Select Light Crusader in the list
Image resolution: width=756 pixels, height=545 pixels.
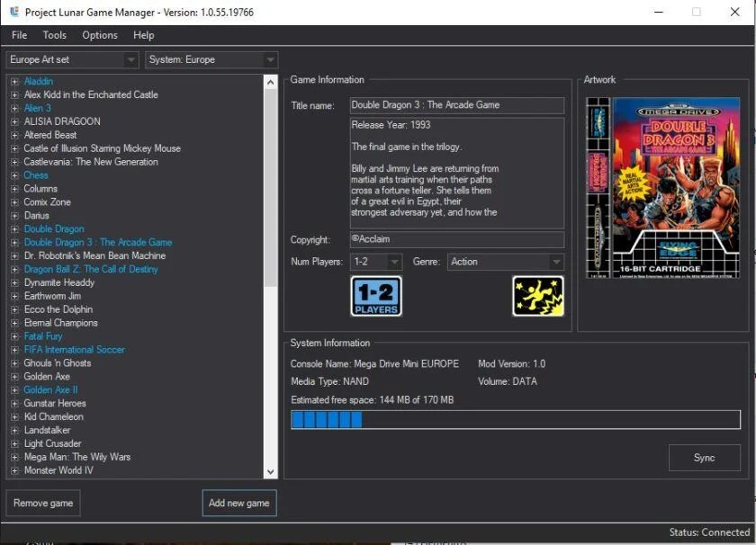coord(52,443)
